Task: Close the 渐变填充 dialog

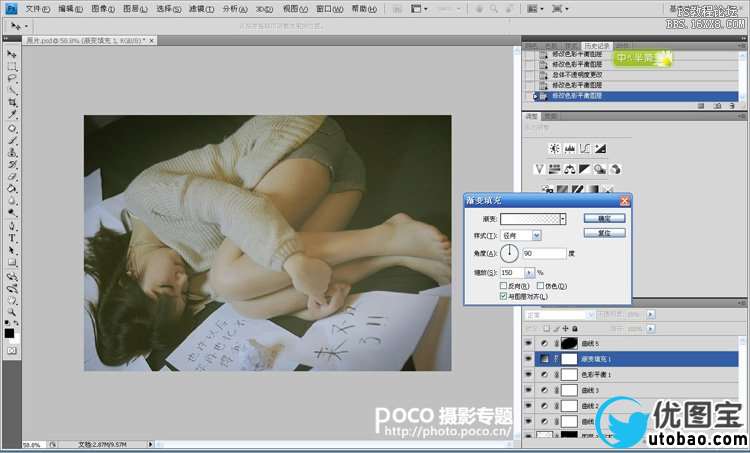Action: (x=625, y=200)
